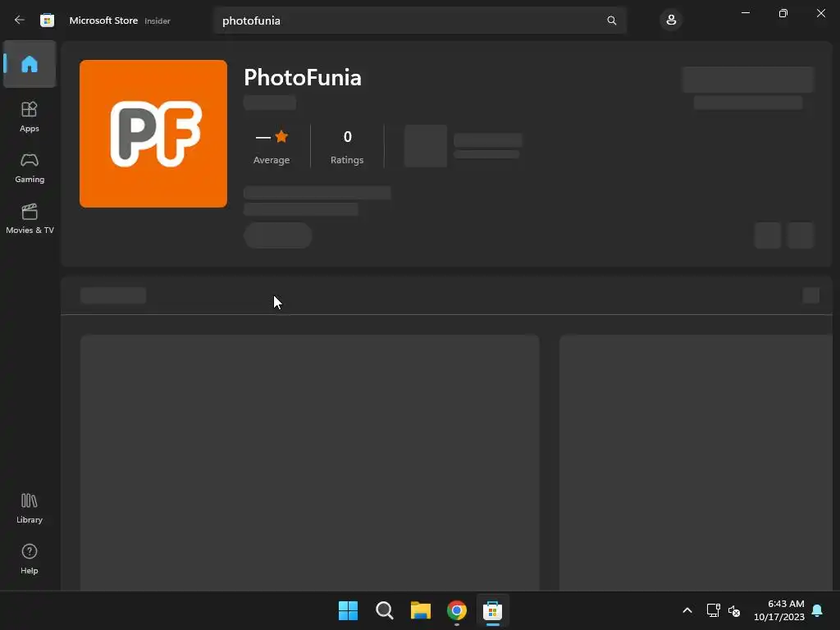
Task: Open the notification bell icon
Action: 817,610
